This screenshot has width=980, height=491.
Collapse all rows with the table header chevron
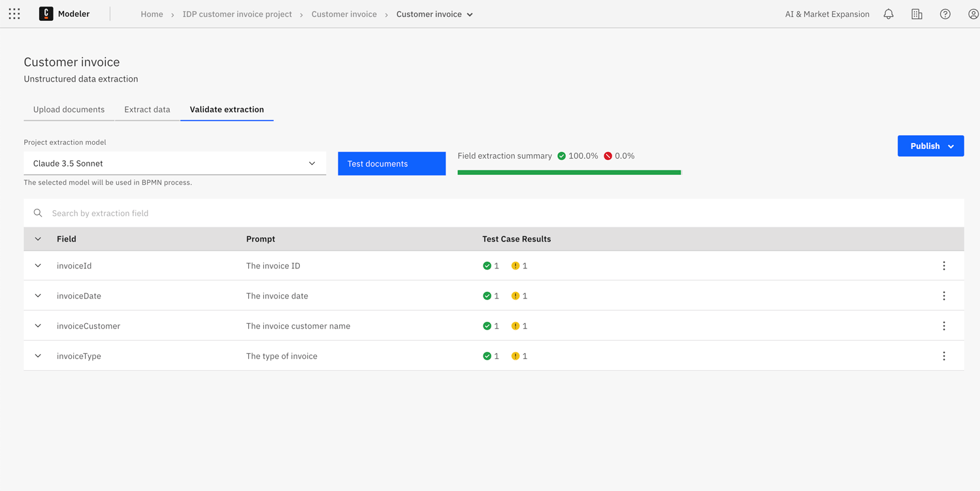(x=37, y=239)
